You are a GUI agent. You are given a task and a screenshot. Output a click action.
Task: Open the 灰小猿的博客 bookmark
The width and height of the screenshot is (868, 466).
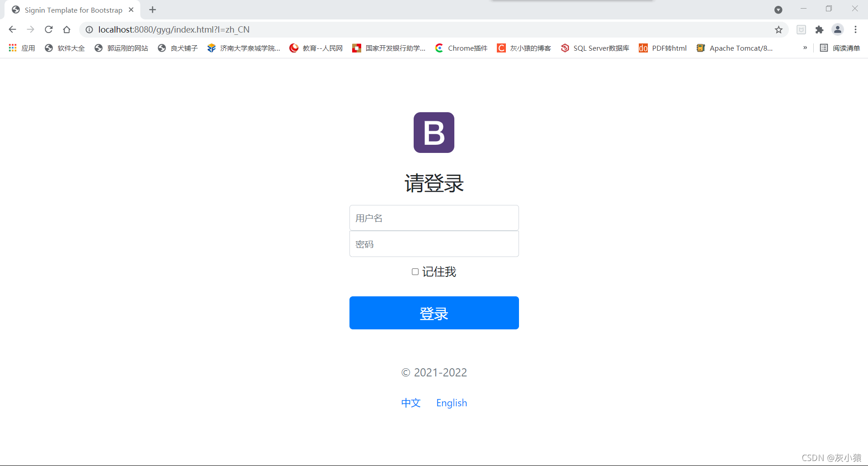[524, 48]
